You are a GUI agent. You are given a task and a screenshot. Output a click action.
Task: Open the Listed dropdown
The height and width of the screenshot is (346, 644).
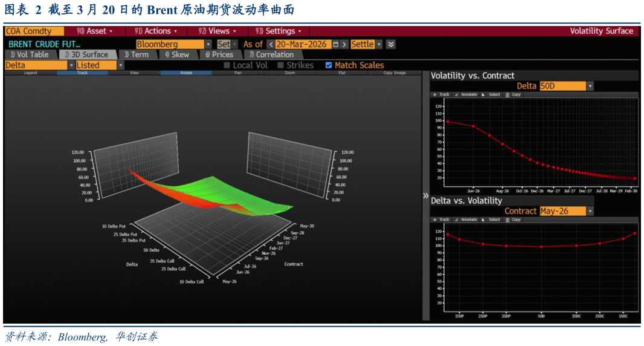(x=120, y=65)
